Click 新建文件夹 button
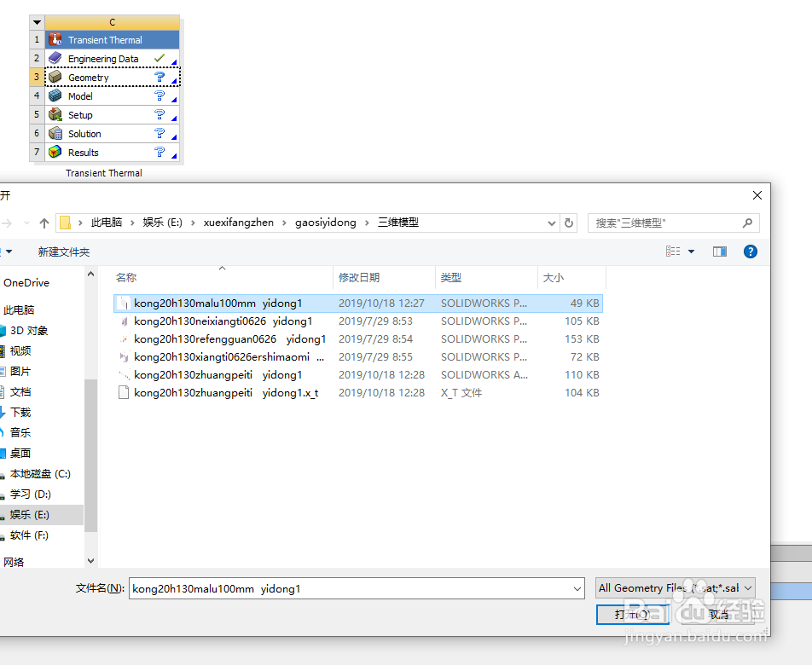Image resolution: width=812 pixels, height=665 pixels. pyautogui.click(x=64, y=252)
